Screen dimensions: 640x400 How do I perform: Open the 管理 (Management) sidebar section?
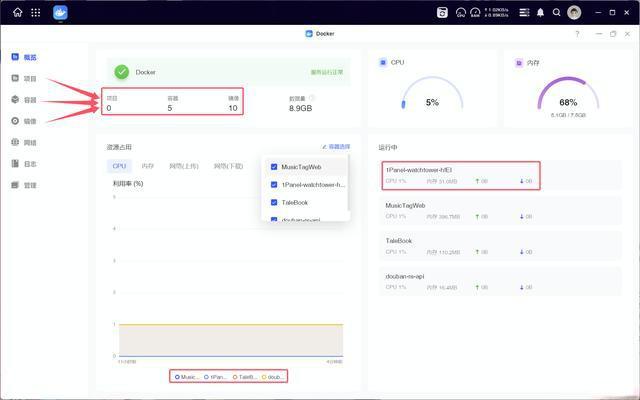point(16,185)
